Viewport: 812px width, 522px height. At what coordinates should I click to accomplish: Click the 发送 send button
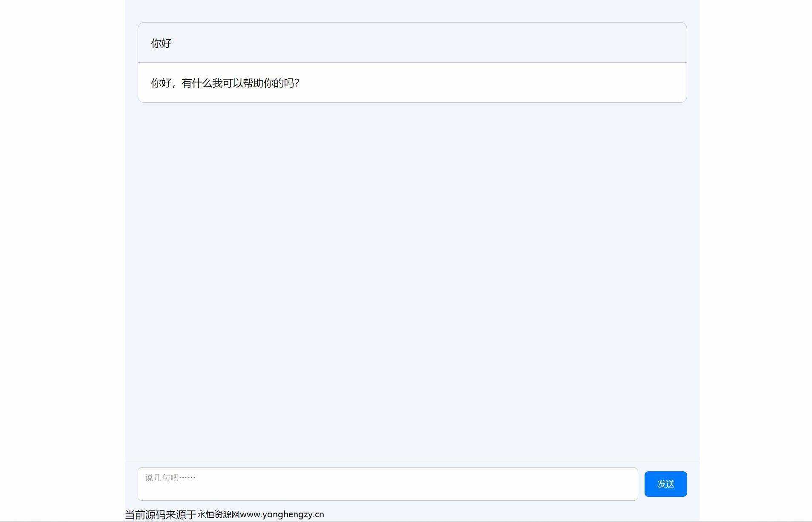(665, 484)
